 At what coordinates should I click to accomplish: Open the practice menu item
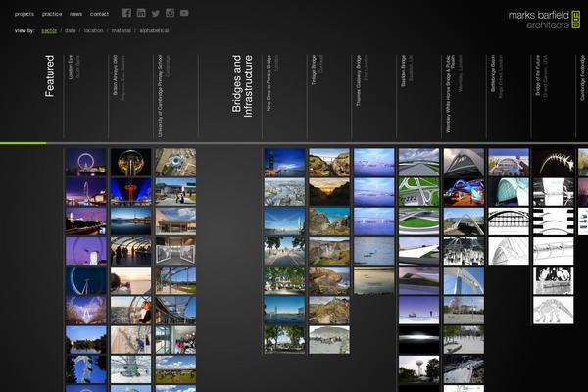coord(52,14)
